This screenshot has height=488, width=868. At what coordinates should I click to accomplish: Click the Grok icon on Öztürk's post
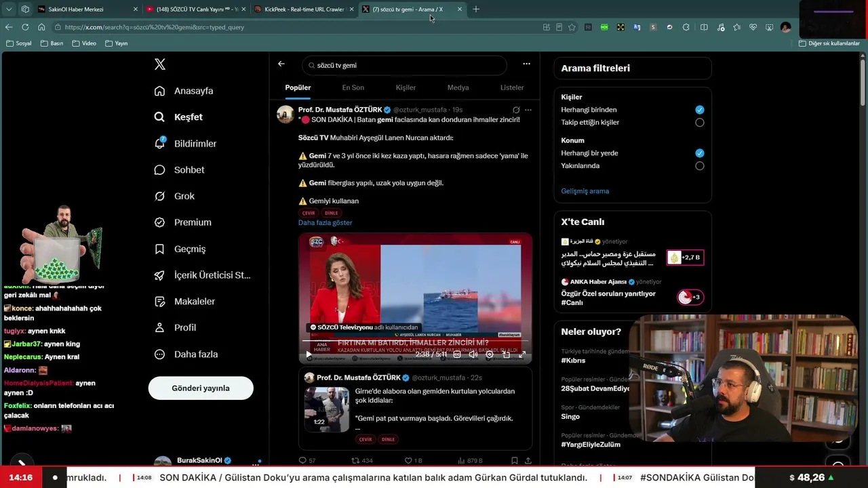tap(516, 110)
